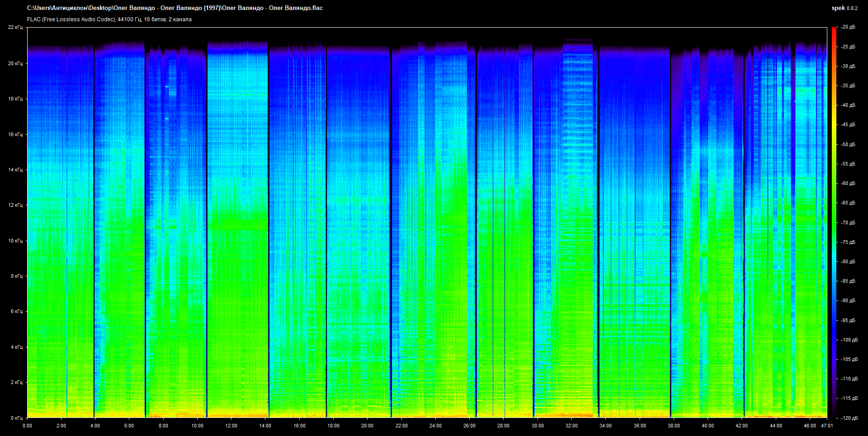Click the spek 0.8.2 version label

[844, 8]
